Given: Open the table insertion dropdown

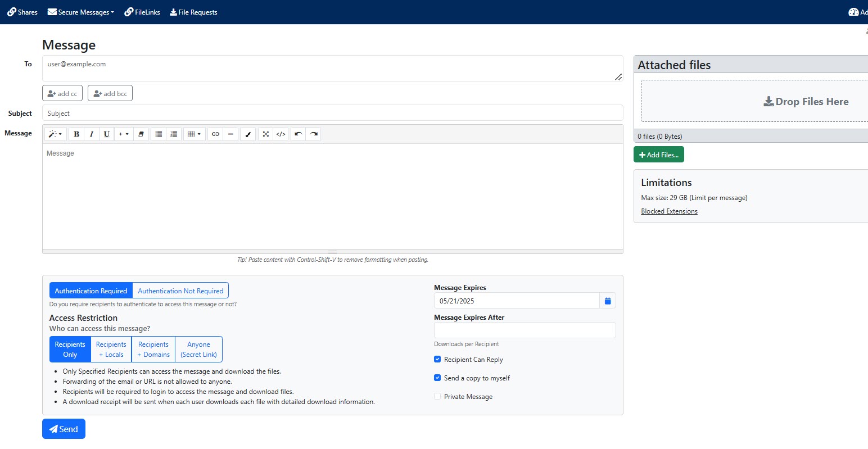Looking at the screenshot, I should [194, 134].
